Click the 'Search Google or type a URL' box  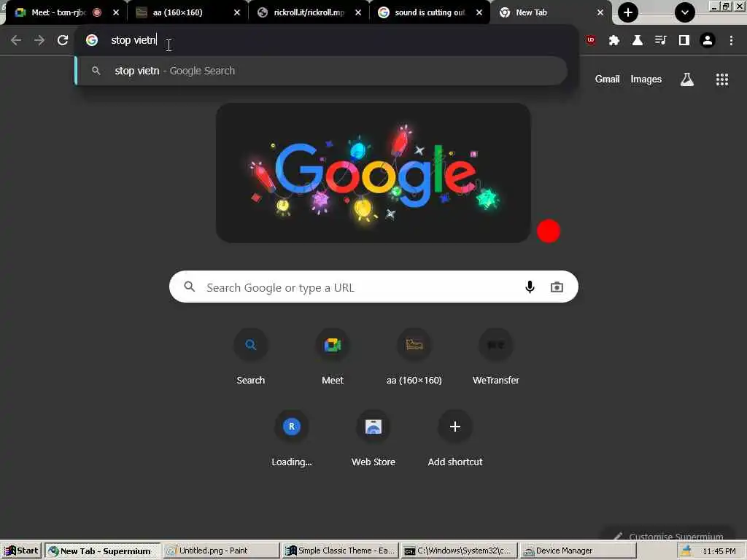pyautogui.click(x=373, y=287)
